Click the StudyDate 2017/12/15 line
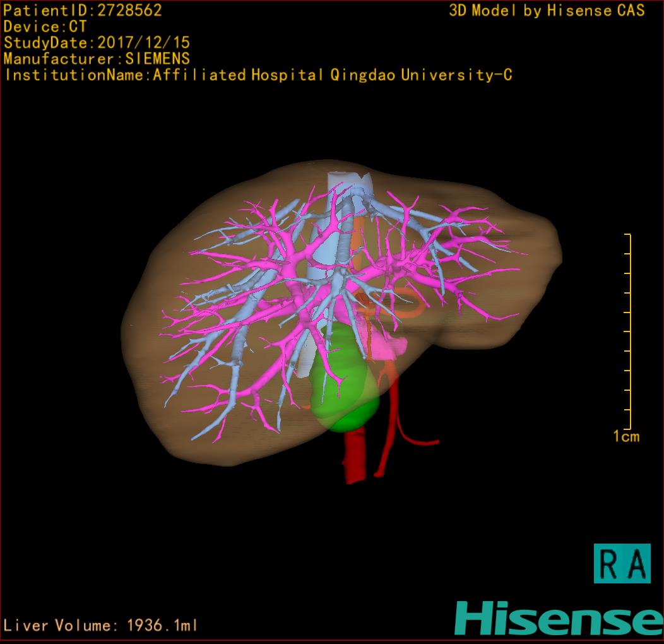This screenshot has width=664, height=644. 97,43
